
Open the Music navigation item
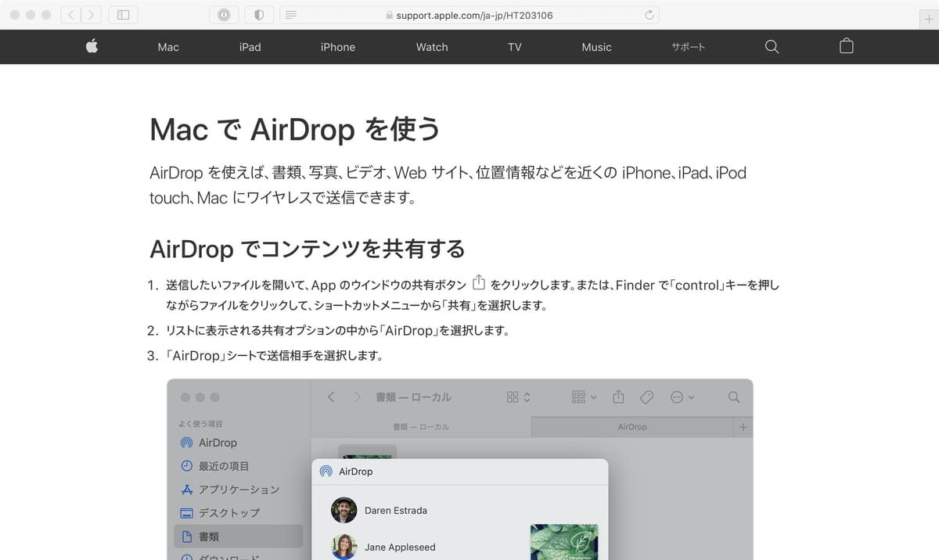tap(596, 47)
